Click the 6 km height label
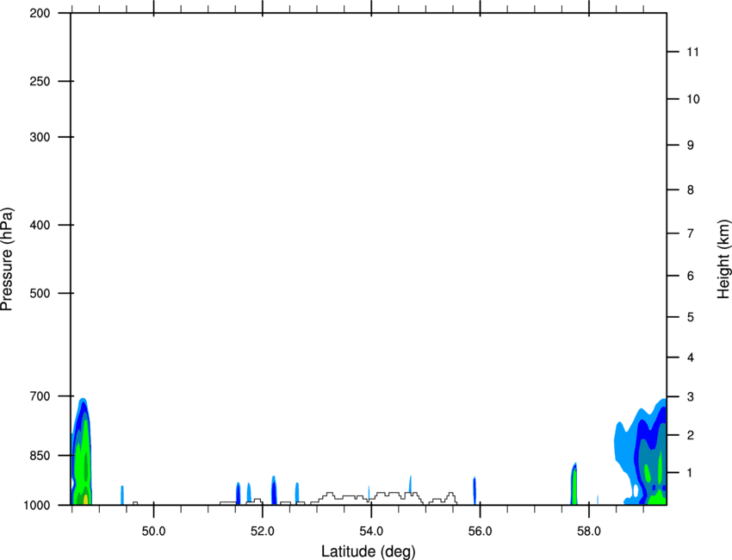This screenshot has width=732, height=560. [691, 276]
